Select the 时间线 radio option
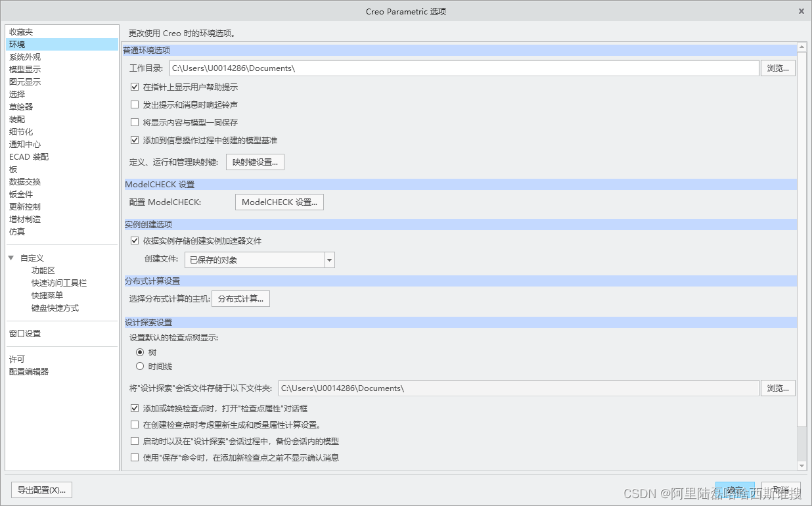The width and height of the screenshot is (812, 506). [x=139, y=367]
